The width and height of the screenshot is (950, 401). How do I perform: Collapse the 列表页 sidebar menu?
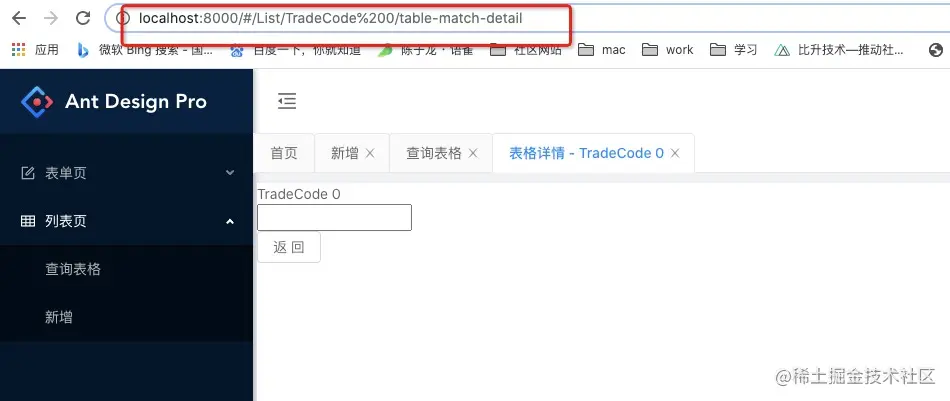pyautogui.click(x=127, y=221)
